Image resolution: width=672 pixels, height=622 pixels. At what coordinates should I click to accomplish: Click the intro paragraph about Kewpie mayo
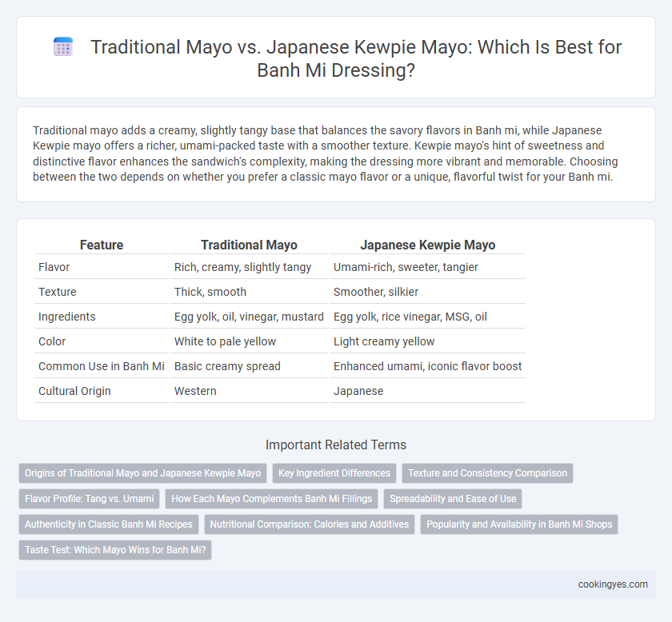pos(326,154)
